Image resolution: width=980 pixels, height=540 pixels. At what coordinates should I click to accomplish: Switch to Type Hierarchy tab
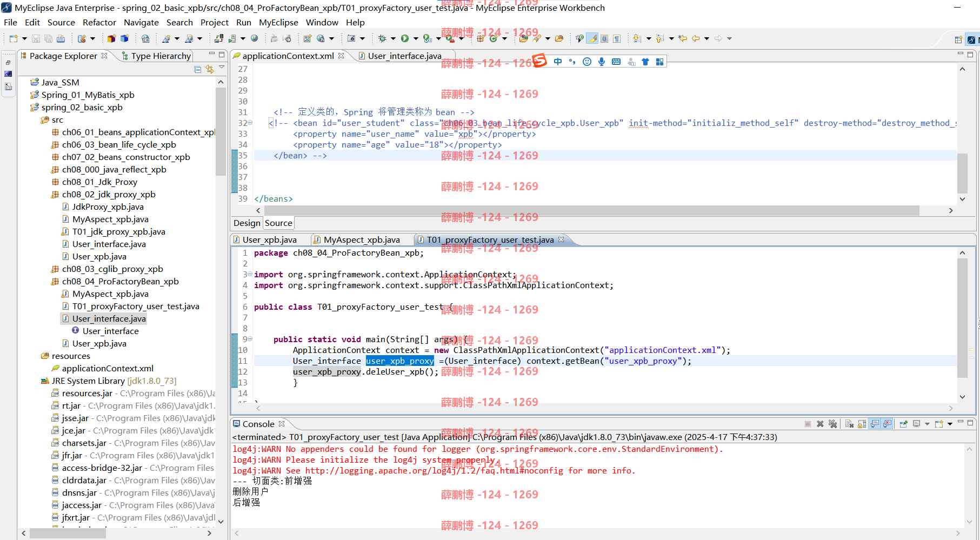click(156, 56)
